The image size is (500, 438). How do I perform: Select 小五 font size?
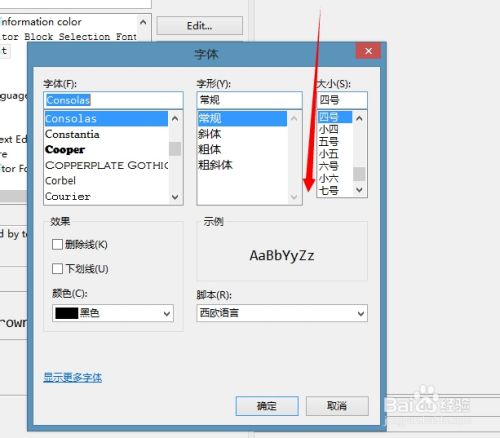click(329, 154)
